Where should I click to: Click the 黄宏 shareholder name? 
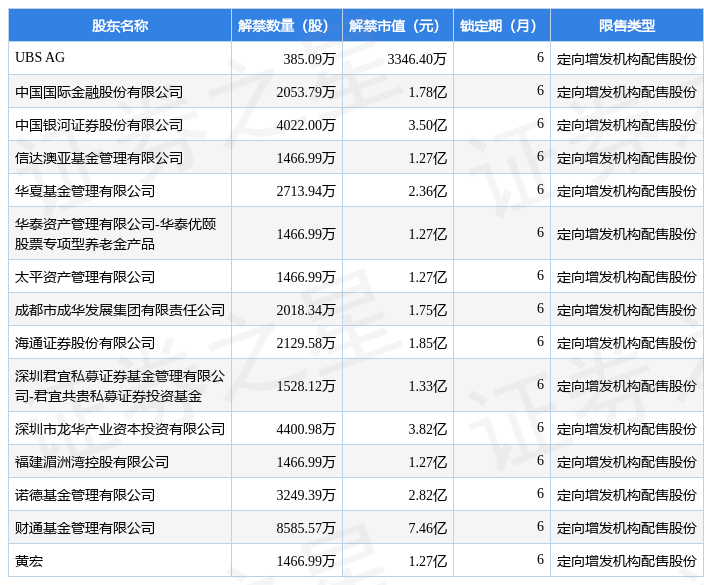[29, 561]
